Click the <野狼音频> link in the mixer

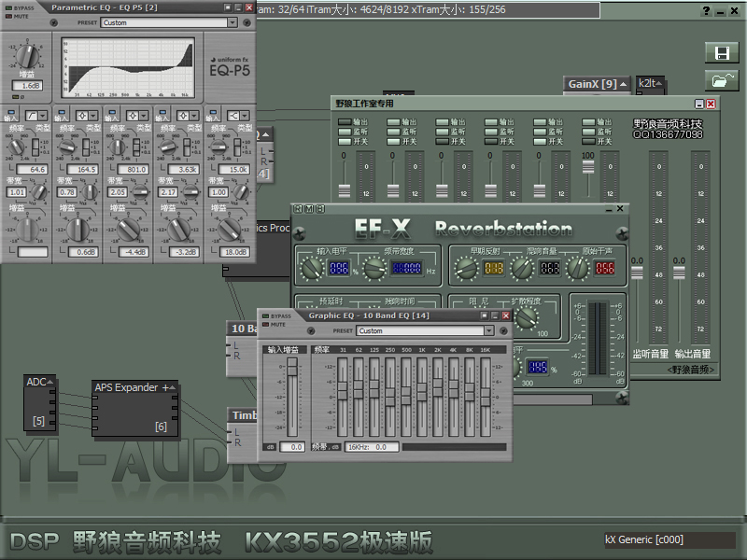click(x=691, y=370)
